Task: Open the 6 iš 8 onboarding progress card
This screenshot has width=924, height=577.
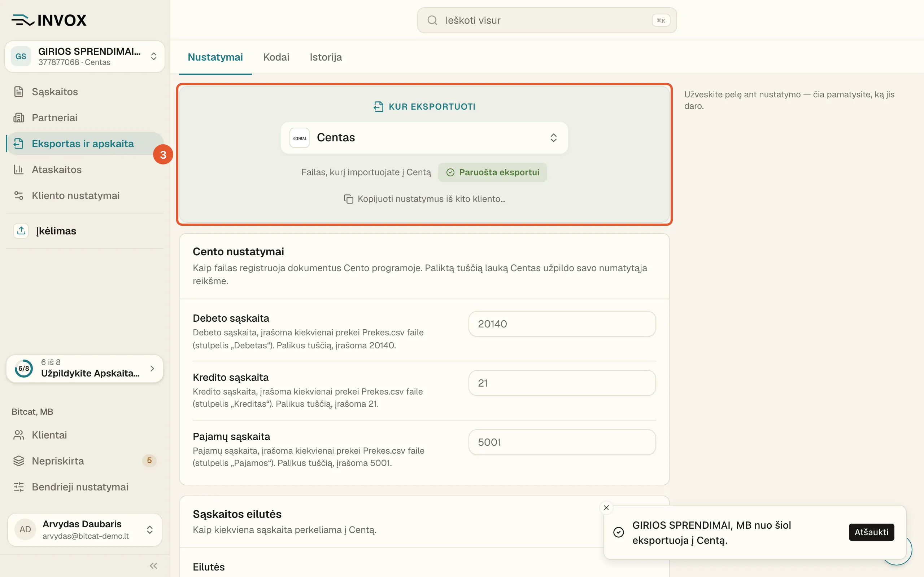Action: click(85, 368)
